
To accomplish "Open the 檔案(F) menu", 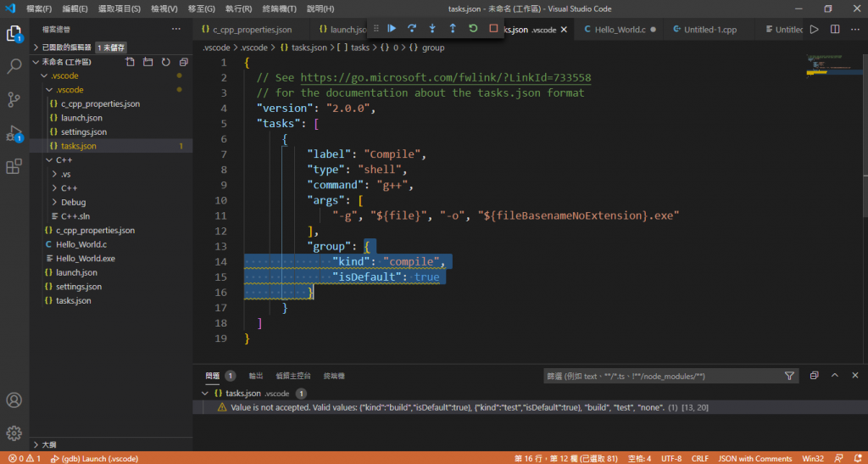I will pos(39,8).
